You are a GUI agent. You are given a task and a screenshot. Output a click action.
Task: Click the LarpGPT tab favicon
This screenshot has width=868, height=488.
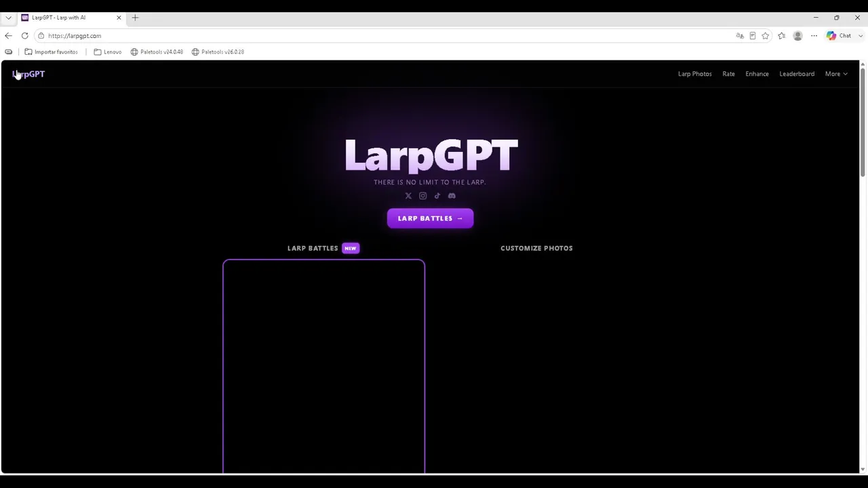25,18
